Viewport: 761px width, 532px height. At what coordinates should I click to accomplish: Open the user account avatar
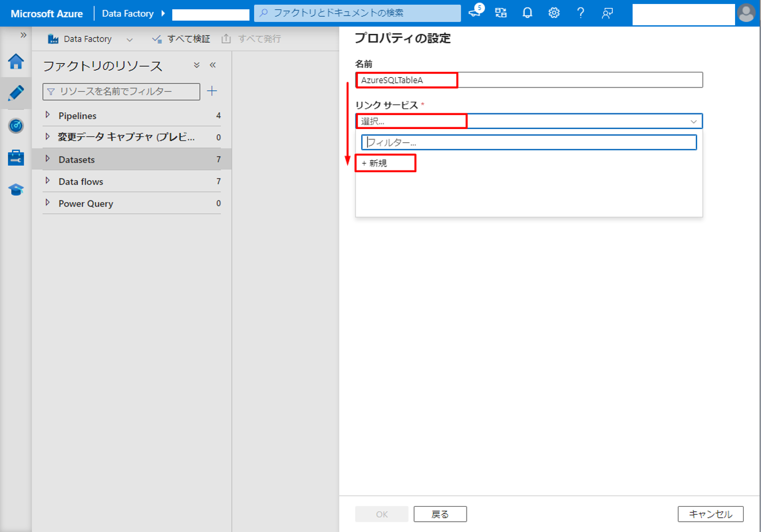point(746,13)
